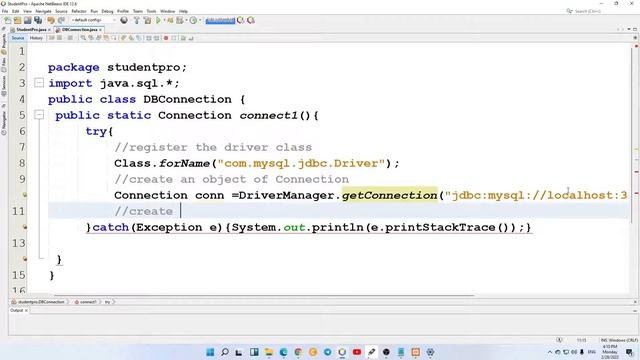
Task: Click the taskbar clock and date
Action: tap(610, 351)
